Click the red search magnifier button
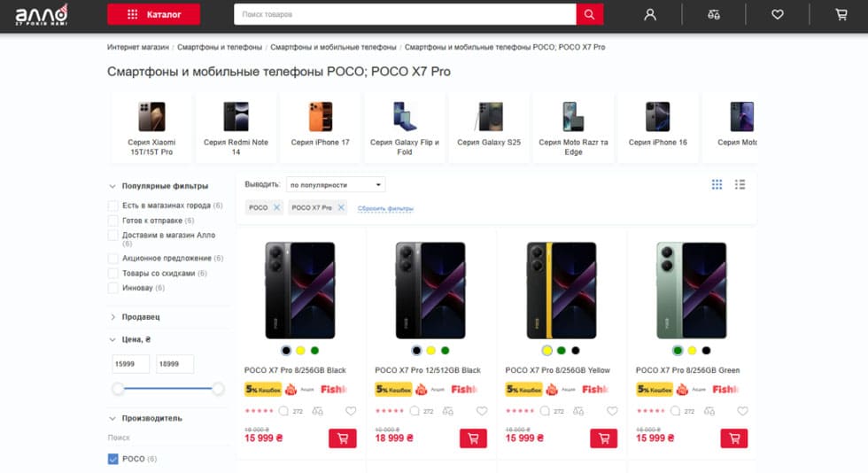This screenshot has height=473, width=868. click(589, 14)
